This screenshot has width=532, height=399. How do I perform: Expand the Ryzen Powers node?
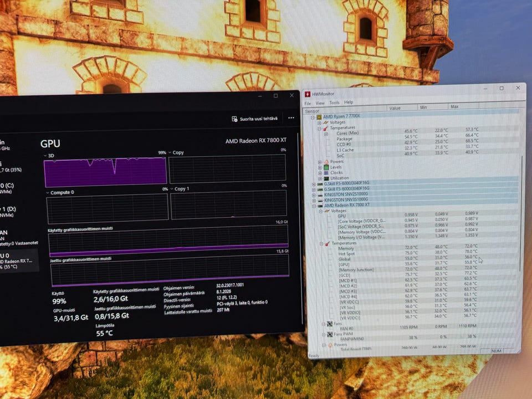[320, 162]
